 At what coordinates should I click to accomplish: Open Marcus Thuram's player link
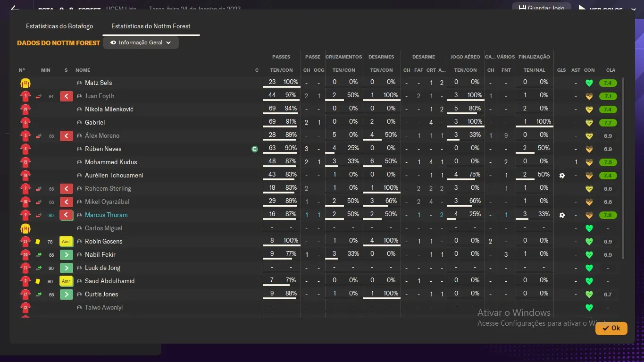coord(106,215)
